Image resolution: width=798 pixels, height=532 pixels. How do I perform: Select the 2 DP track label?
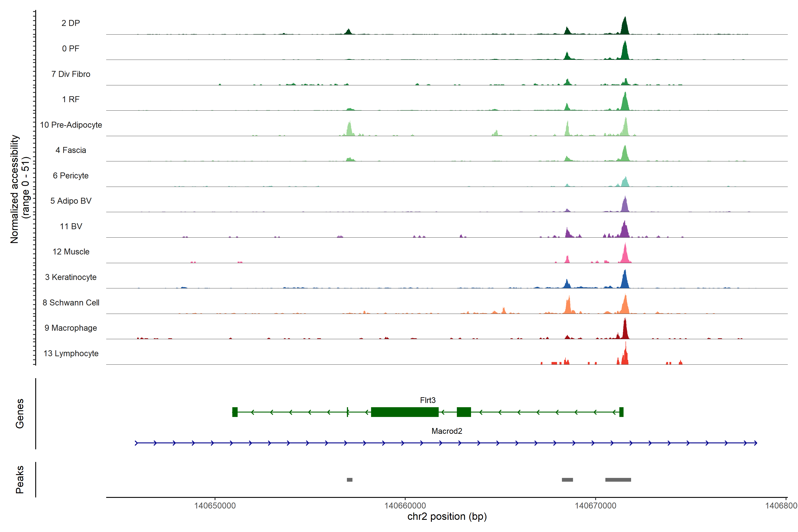pyautogui.click(x=70, y=23)
